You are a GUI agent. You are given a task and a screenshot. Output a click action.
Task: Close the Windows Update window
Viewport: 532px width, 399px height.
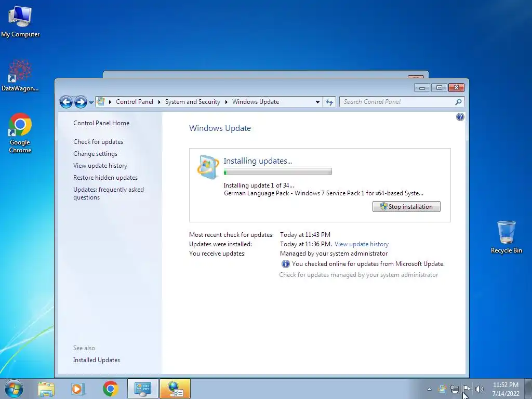coord(456,88)
